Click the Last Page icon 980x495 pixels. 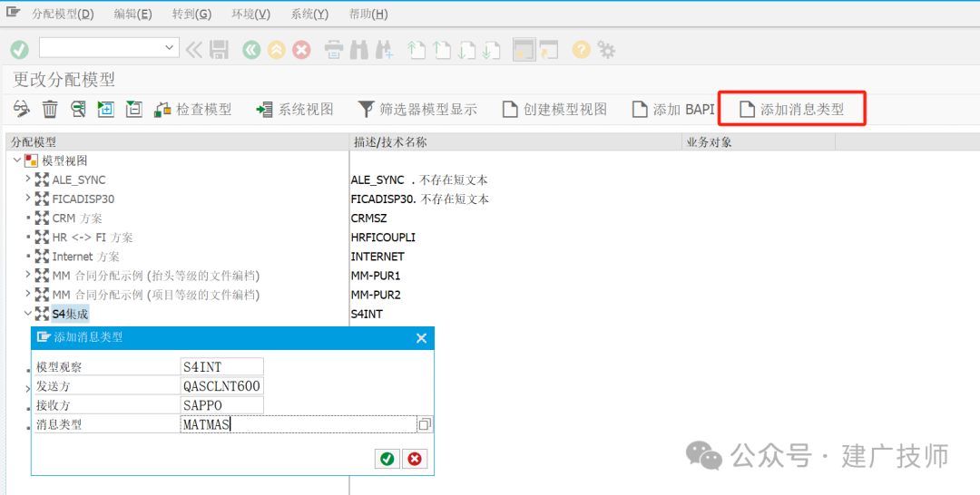click(492, 49)
